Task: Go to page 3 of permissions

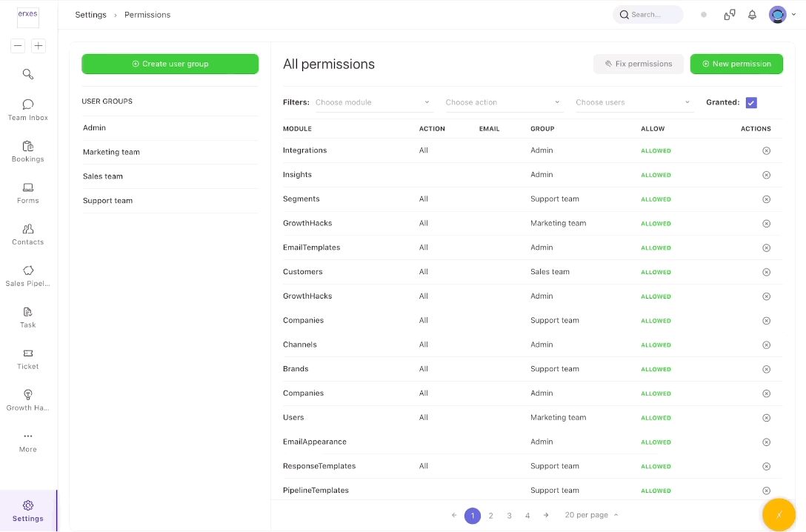Action: pos(510,516)
